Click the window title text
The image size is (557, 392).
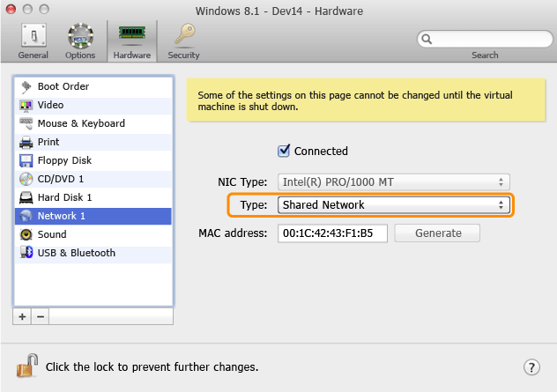coord(279,11)
